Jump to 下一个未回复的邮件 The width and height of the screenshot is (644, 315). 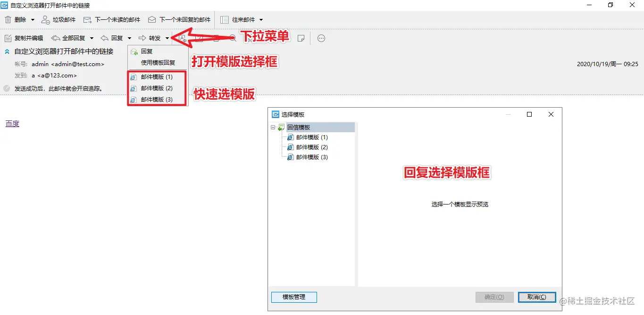[x=179, y=20]
